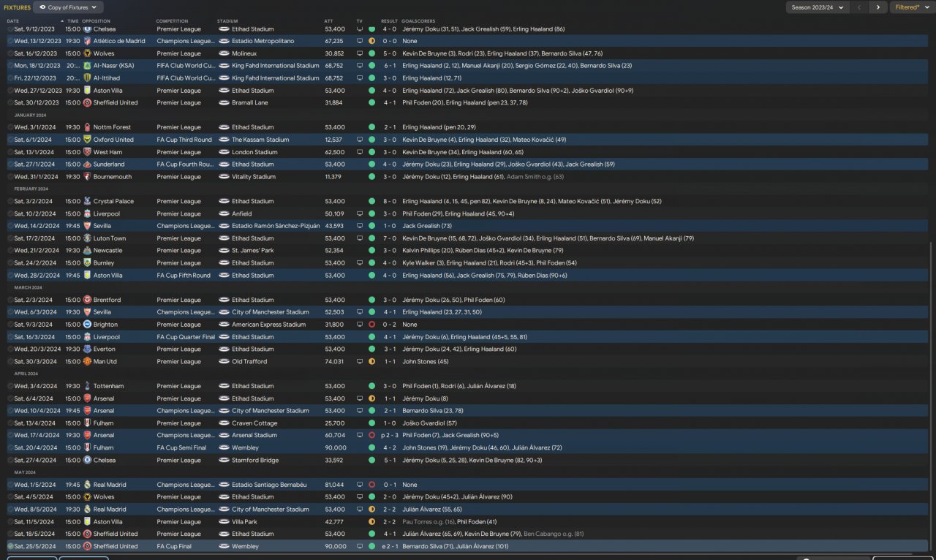
Task: Click the TV icon in the FA Cup Final row
Action: click(x=359, y=546)
